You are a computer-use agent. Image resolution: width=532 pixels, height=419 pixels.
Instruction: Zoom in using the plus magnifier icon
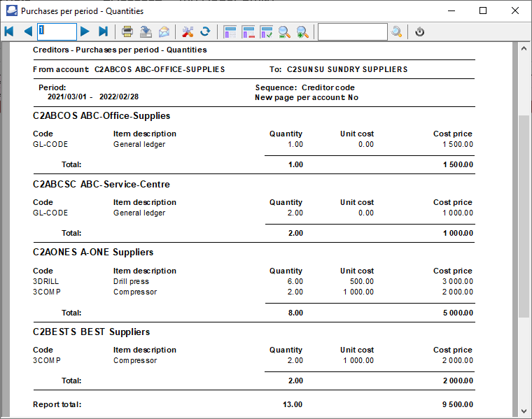302,31
